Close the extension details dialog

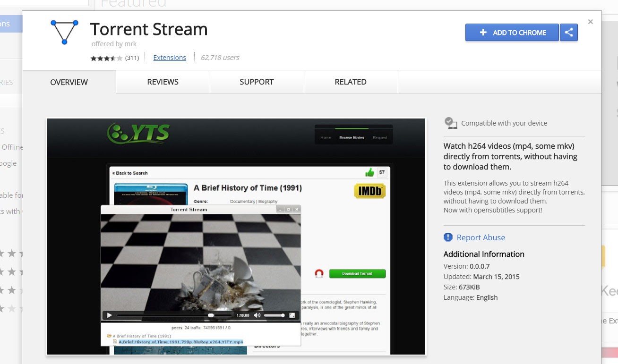[x=590, y=22]
